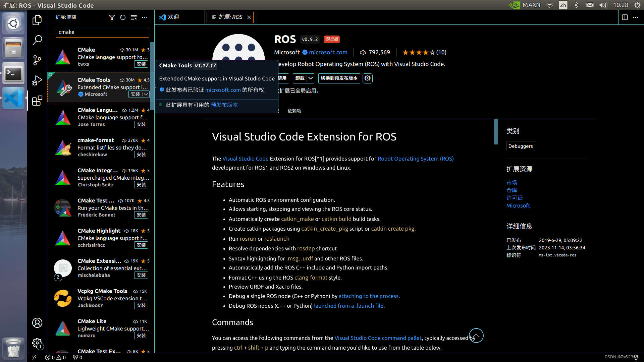Click 切换到预发布版本 button
Image resolution: width=644 pixels, height=362 pixels.
339,78
